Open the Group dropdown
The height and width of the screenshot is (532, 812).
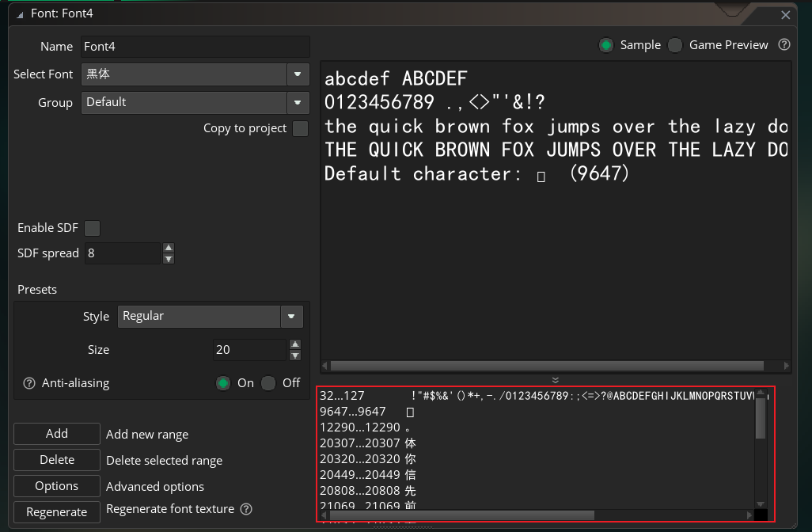(x=298, y=102)
